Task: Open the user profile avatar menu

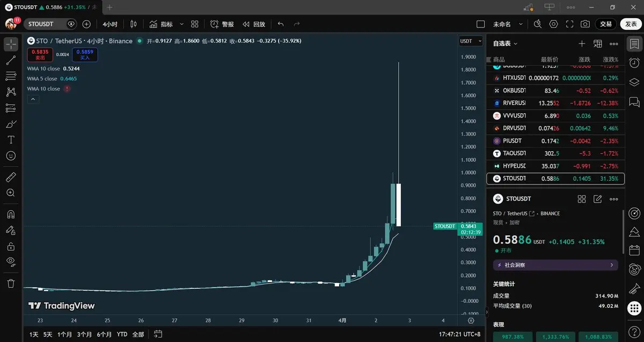Action: coord(12,24)
